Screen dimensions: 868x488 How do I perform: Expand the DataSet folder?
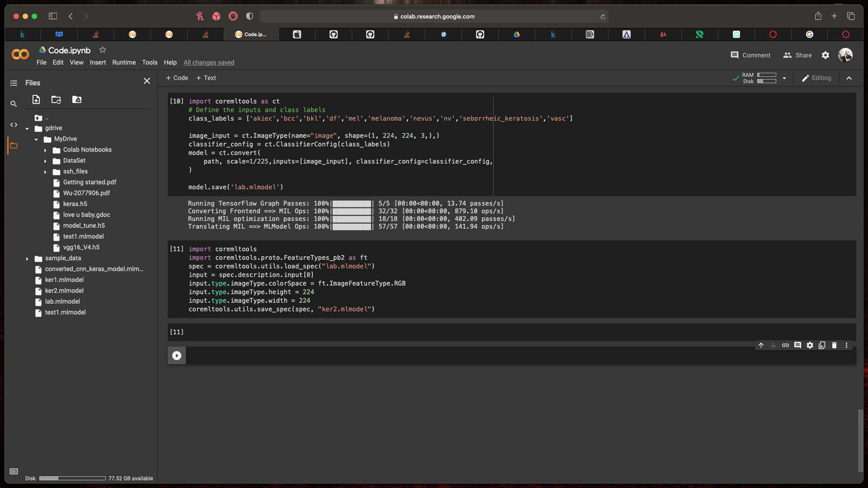click(x=45, y=161)
